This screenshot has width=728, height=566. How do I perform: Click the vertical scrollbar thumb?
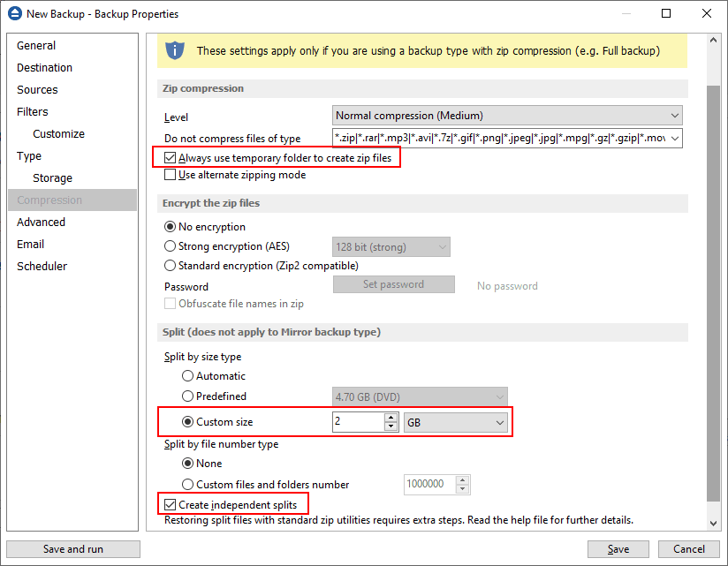tap(713, 293)
